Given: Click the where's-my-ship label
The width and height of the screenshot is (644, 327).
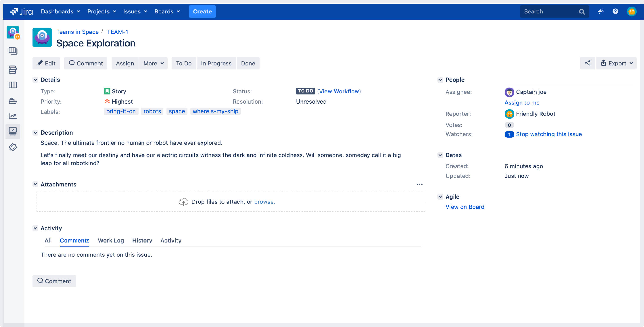Looking at the screenshot, I should (x=215, y=111).
